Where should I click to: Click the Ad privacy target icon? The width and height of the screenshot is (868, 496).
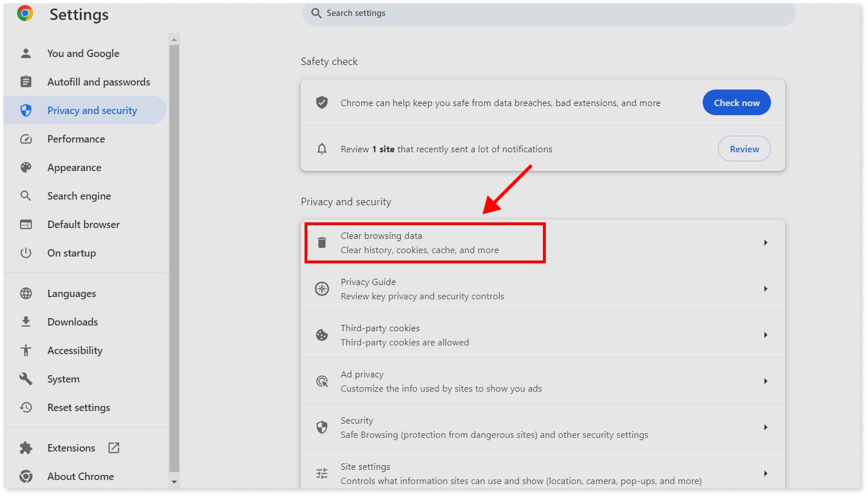322,381
